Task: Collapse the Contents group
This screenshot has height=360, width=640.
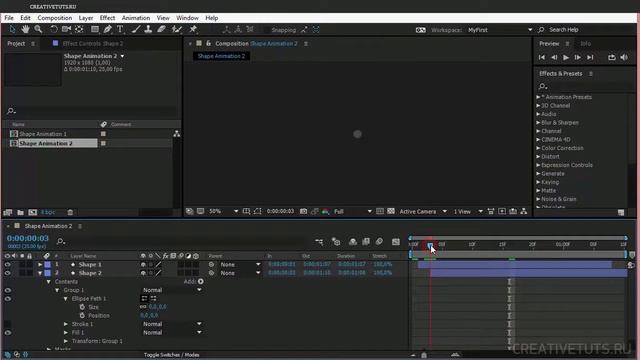Action: [x=49, y=282]
